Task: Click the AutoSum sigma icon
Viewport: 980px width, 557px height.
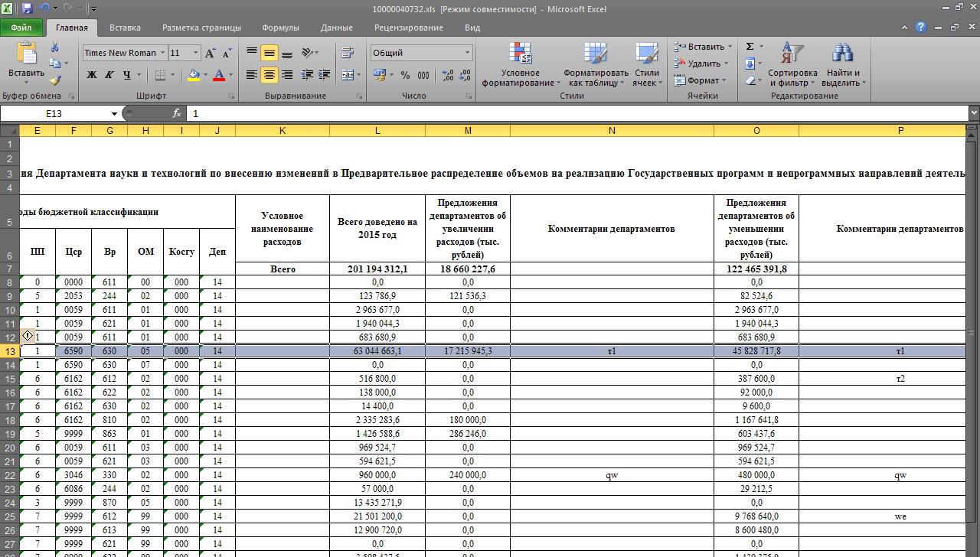Action: pos(750,47)
